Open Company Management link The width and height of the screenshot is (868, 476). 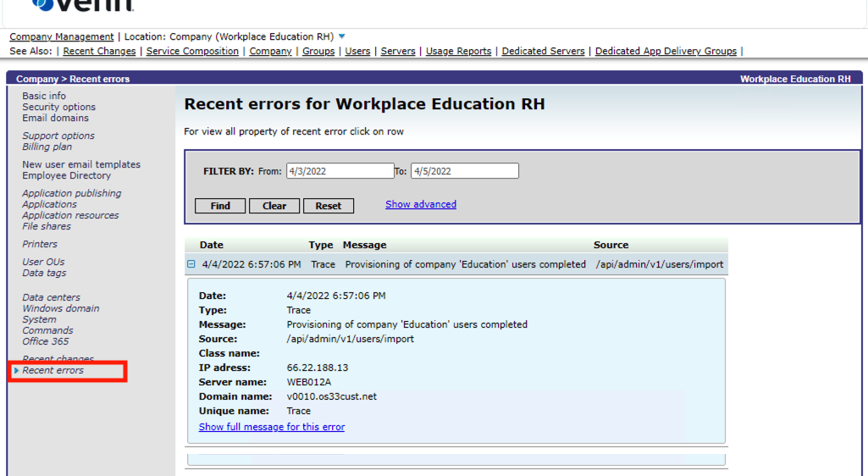click(62, 36)
